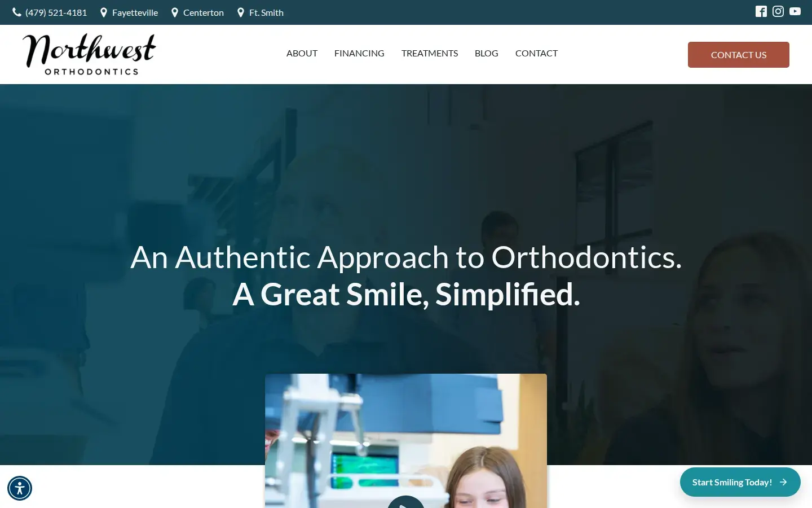Open the Fayetteville location link
This screenshot has width=812, height=508.
click(135, 12)
